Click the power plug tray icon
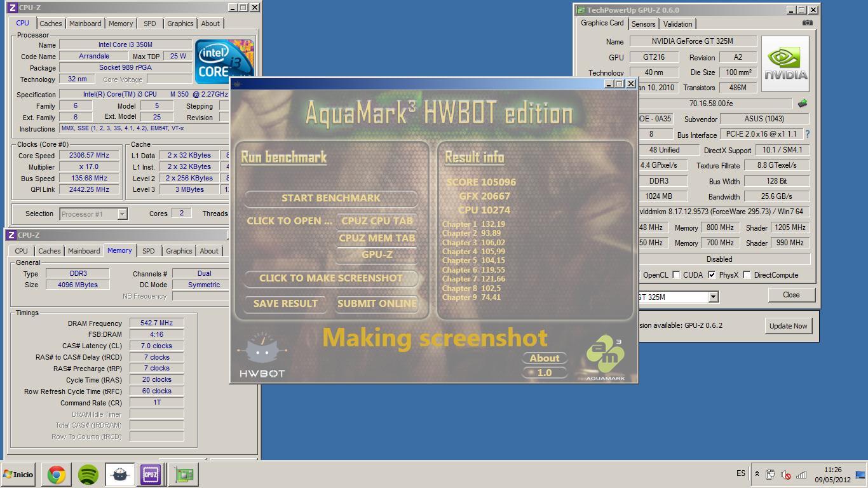 coord(770,475)
